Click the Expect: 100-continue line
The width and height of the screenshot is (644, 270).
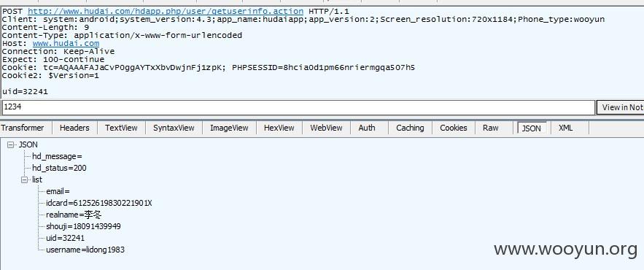[53, 60]
